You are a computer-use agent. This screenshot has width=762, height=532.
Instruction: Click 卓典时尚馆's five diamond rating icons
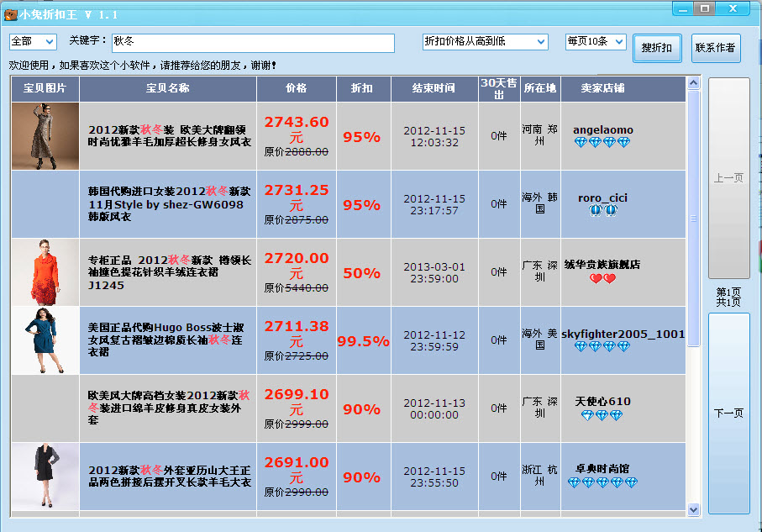(602, 483)
